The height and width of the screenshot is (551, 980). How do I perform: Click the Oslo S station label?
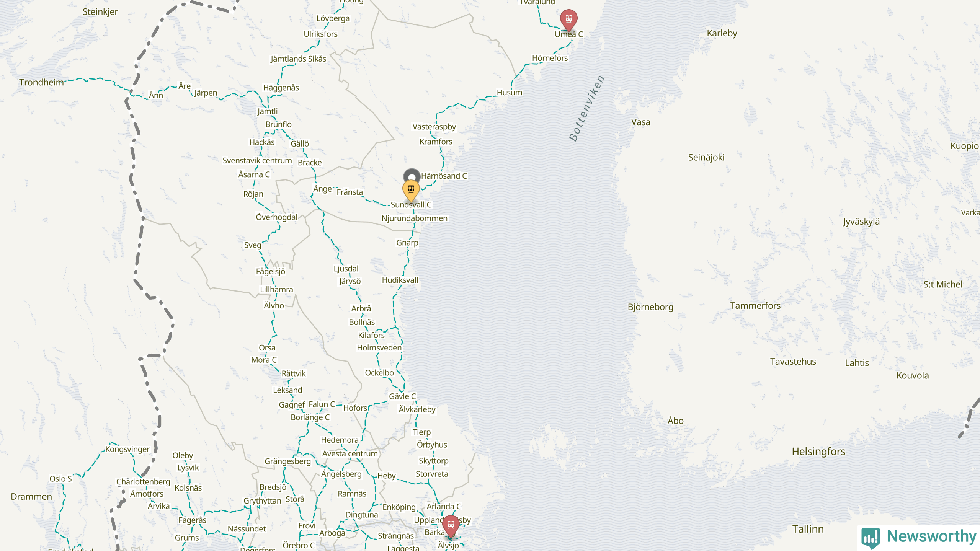tap(60, 479)
